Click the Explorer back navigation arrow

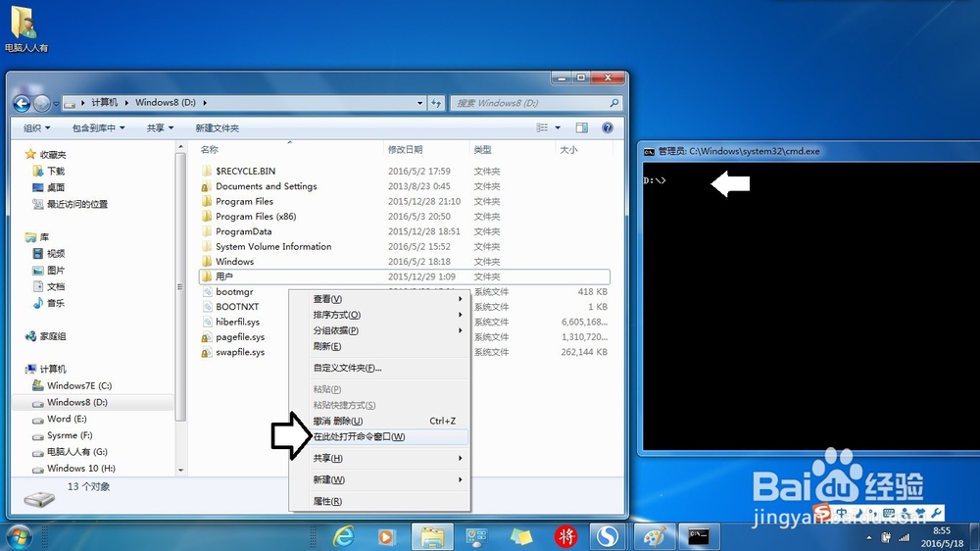coord(22,103)
